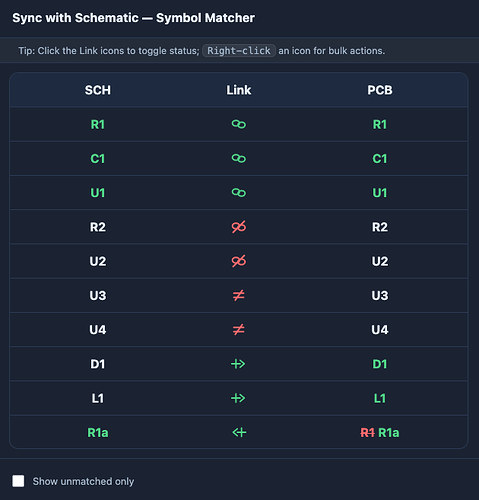Select the D1 entry in the PCB column
Screen dimensions: 479x500
coord(380,364)
